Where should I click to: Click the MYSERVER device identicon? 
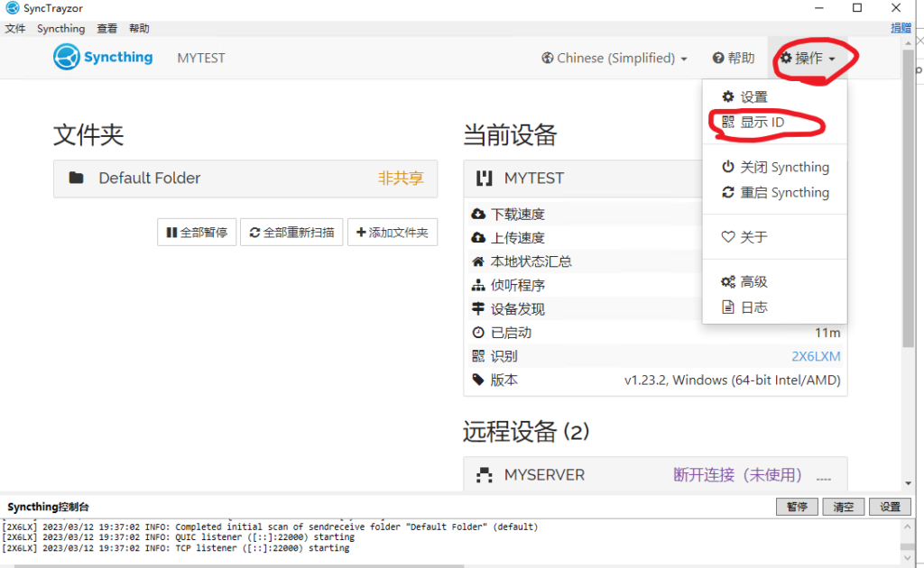484,474
